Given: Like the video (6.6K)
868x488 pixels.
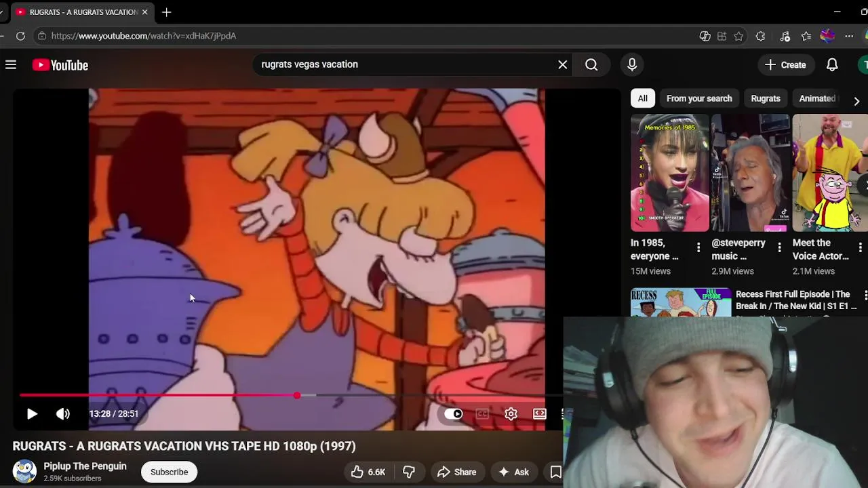Looking at the screenshot, I should 368,472.
